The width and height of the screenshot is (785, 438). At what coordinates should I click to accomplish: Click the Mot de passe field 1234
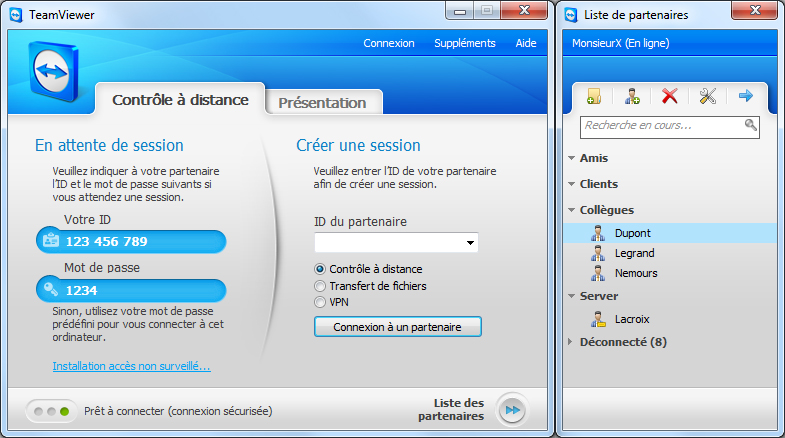click(131, 290)
